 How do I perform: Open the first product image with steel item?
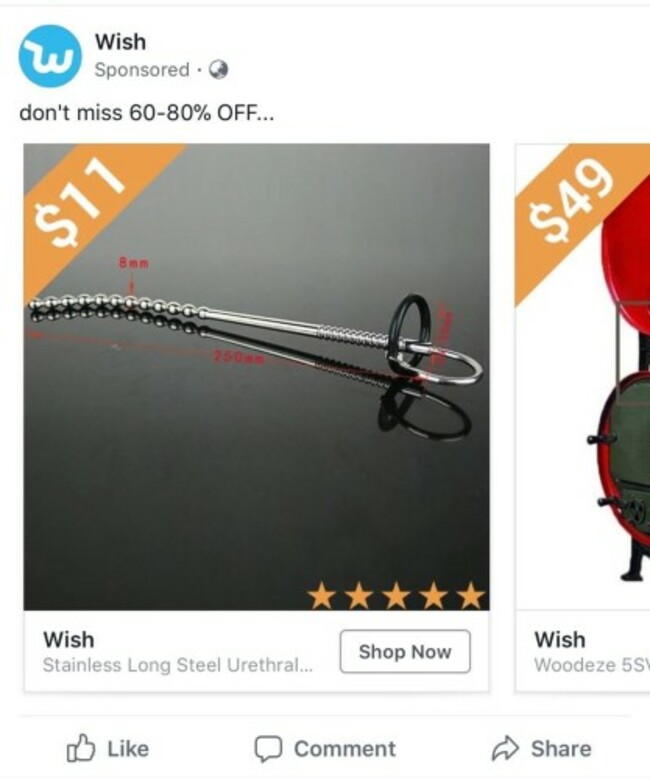point(256,377)
